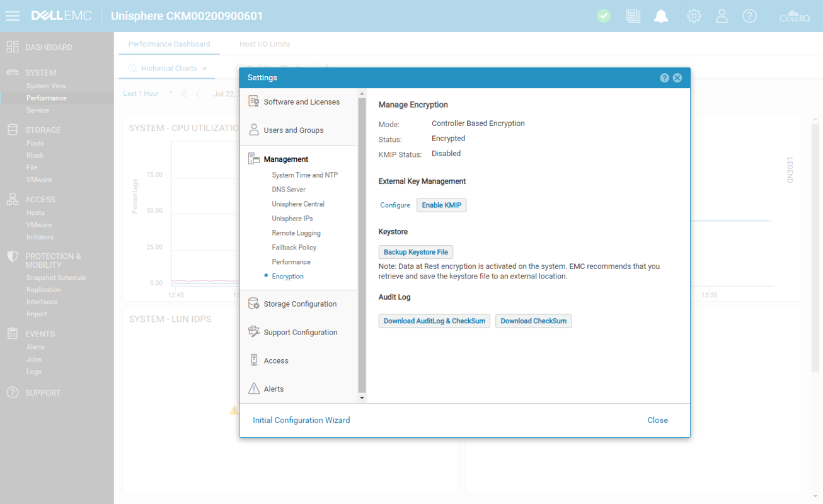
Task: Select DNS Server under Management
Action: coord(289,190)
